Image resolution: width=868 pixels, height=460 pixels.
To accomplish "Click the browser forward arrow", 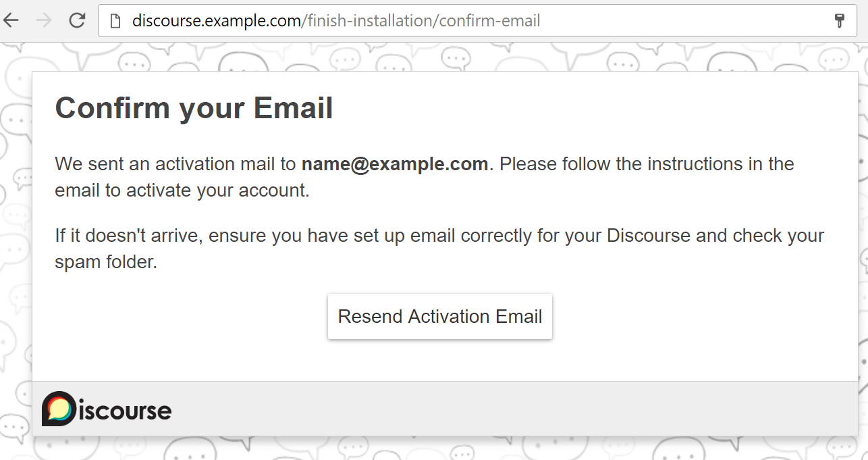I will click(45, 20).
